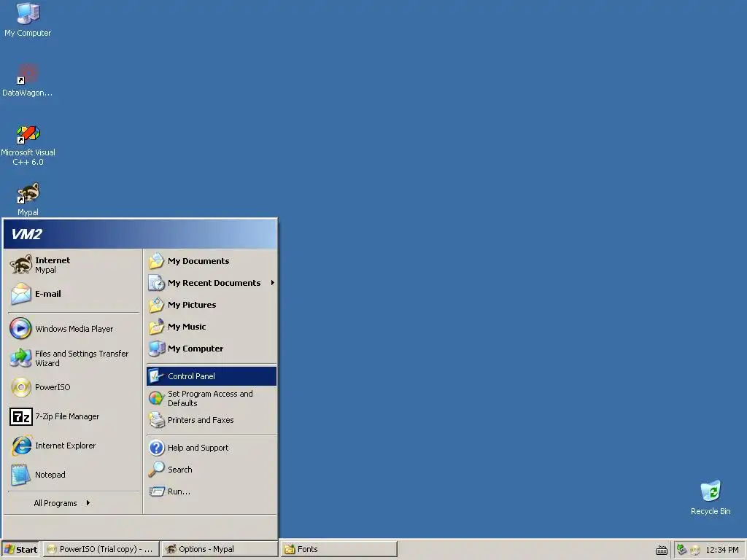The width and height of the screenshot is (747, 560).
Task: Open Files and Settings Transfer Wizard
Action: [74, 358]
